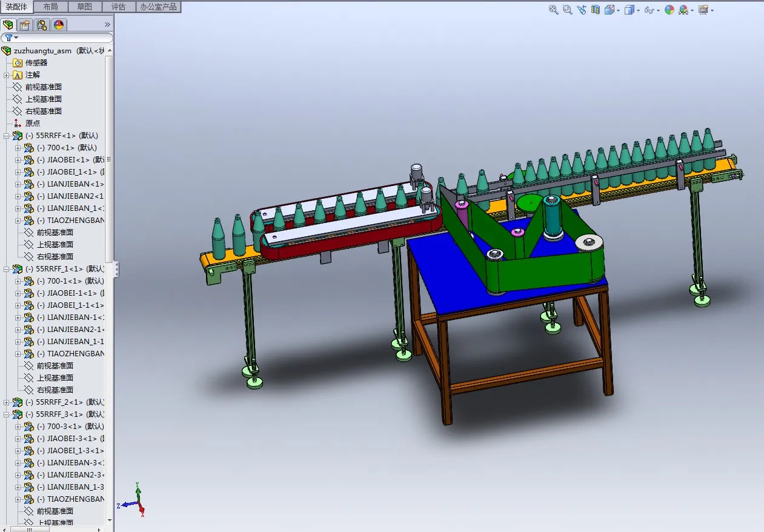Click the tree filter funnel icon
Screen dimensions: 764x532
[x=8, y=38]
